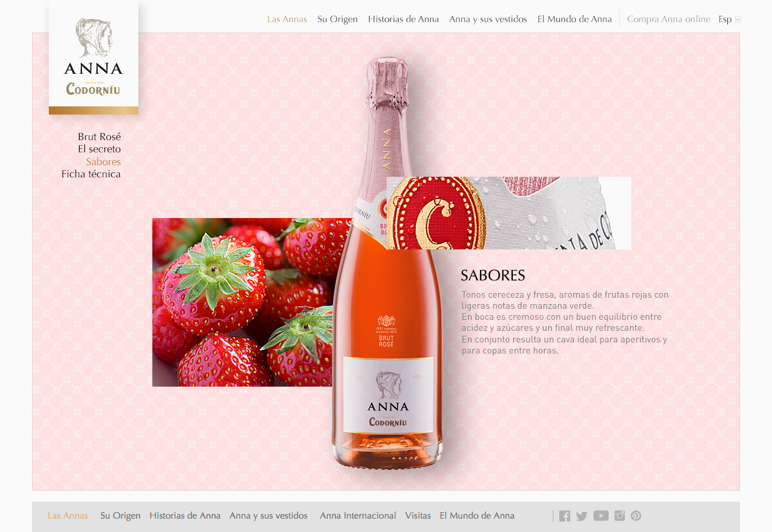Open El secreto section
Image resolution: width=772 pixels, height=532 pixels.
coord(99,149)
